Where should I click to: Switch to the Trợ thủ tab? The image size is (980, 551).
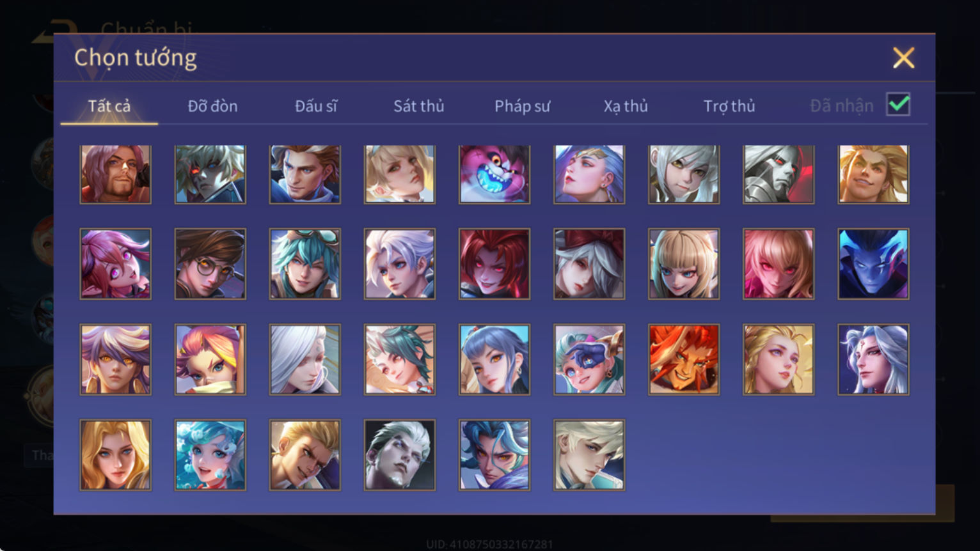point(729,106)
